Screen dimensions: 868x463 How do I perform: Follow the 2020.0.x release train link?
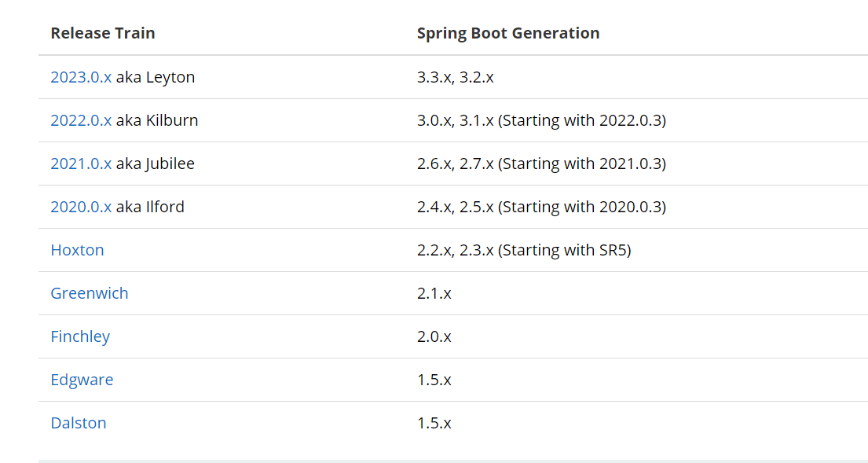(x=81, y=207)
